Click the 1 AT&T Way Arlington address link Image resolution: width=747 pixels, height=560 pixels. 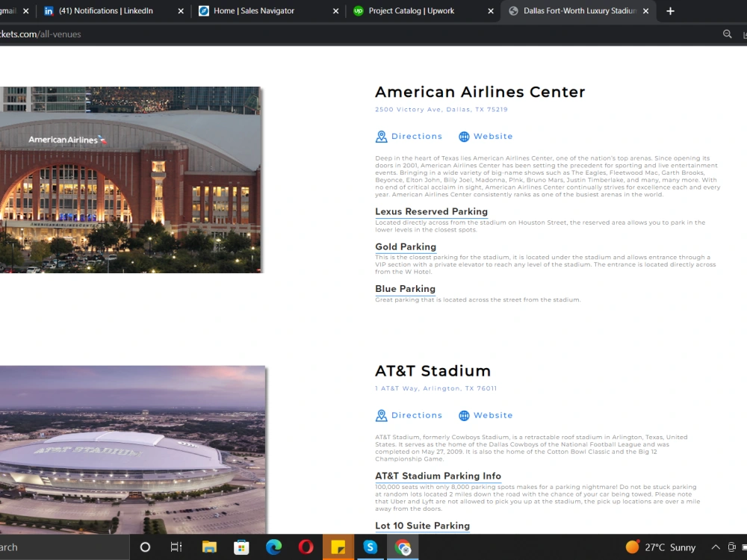tap(436, 388)
